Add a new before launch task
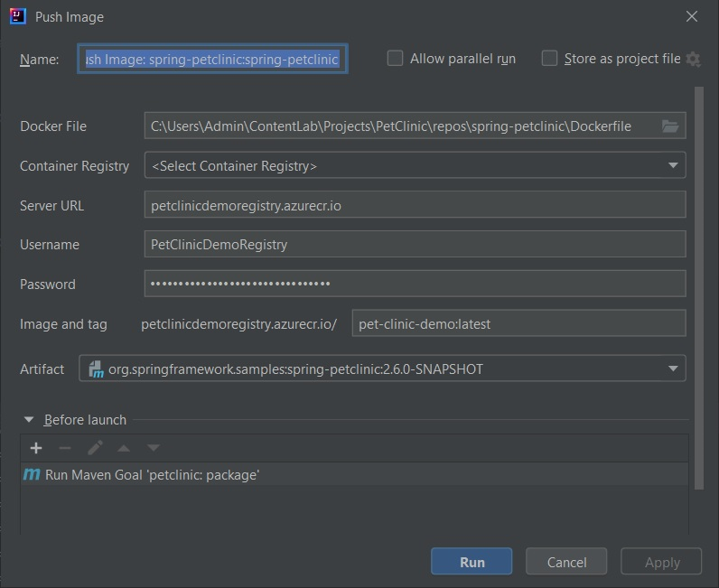Screen dimensions: 719x588 36,448
